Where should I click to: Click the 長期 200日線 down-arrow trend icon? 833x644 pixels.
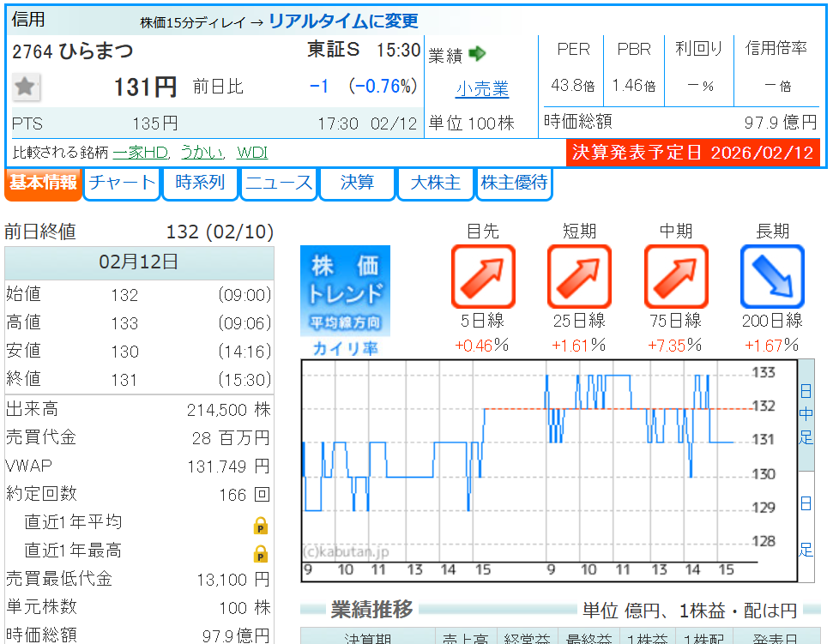(772, 276)
